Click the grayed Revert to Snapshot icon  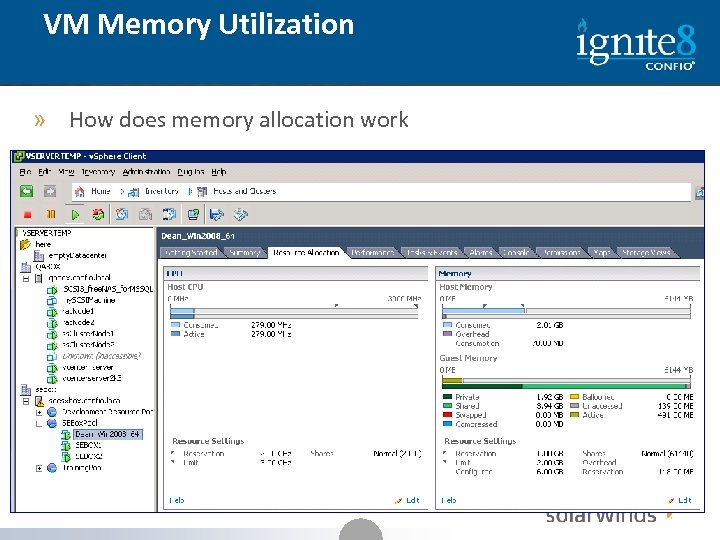[146, 214]
